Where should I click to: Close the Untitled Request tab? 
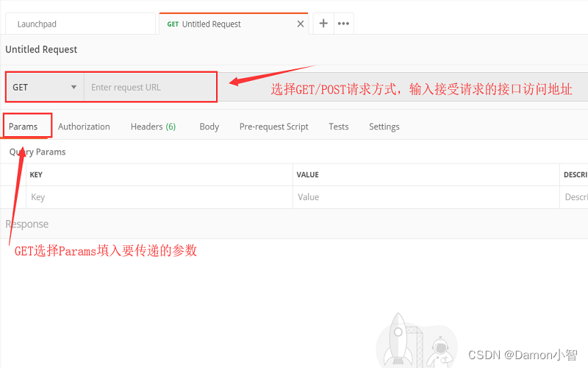(x=301, y=24)
